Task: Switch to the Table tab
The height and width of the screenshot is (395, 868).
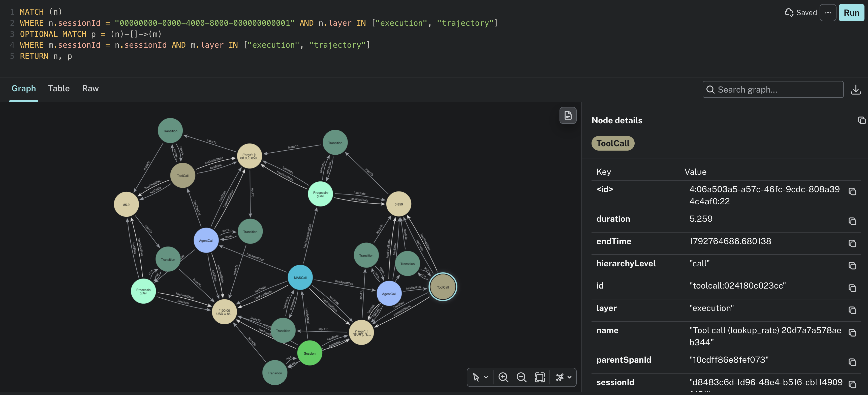Action: (x=59, y=88)
